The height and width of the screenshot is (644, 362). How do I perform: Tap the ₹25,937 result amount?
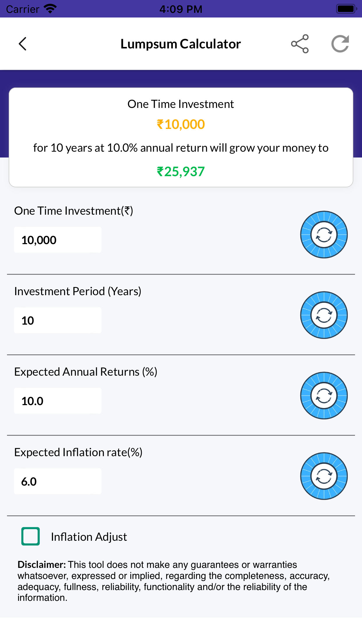click(181, 171)
